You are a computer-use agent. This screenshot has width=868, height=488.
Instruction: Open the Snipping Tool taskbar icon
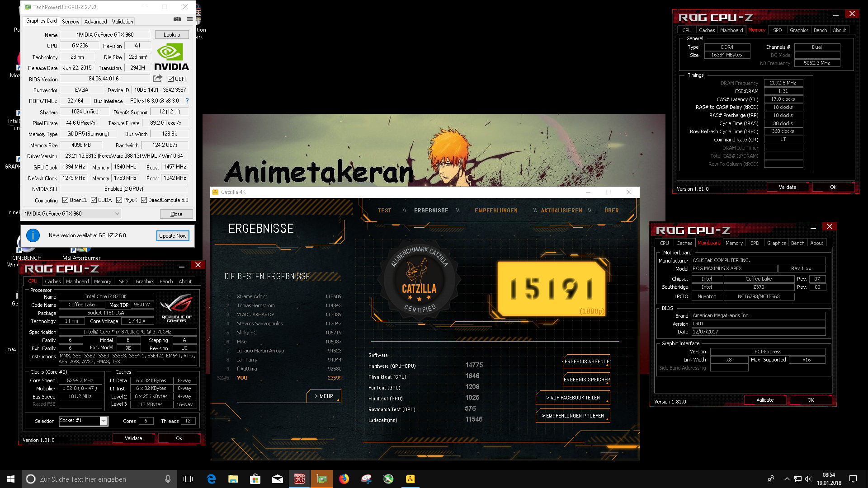366,479
